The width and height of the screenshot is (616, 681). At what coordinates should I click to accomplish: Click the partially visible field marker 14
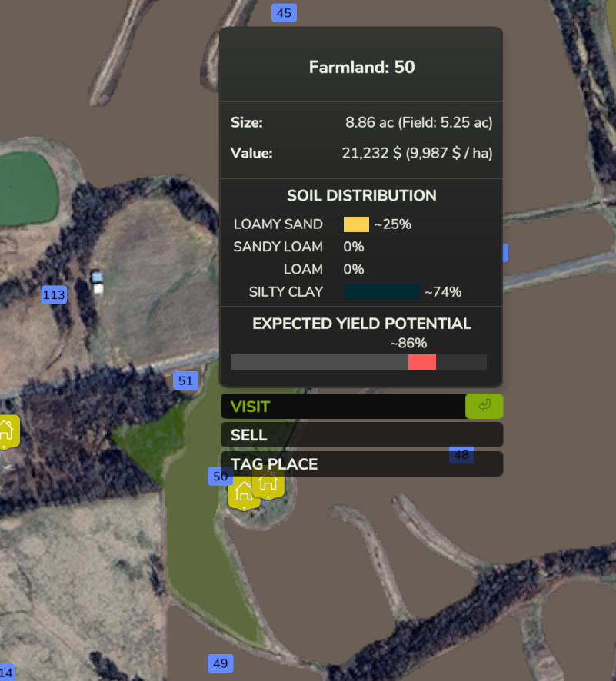tap(6, 673)
